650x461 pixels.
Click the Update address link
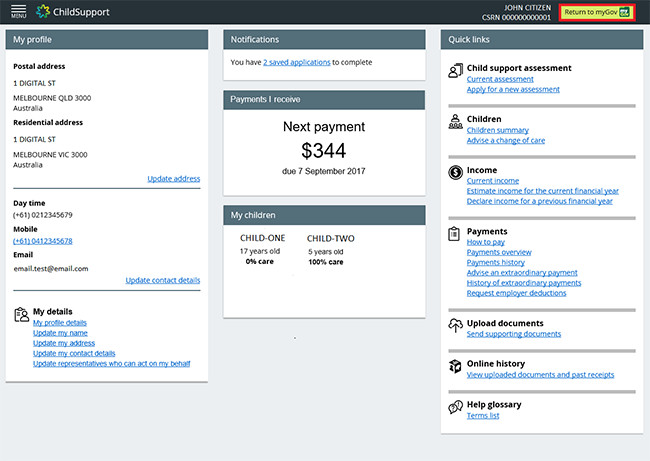tap(173, 178)
